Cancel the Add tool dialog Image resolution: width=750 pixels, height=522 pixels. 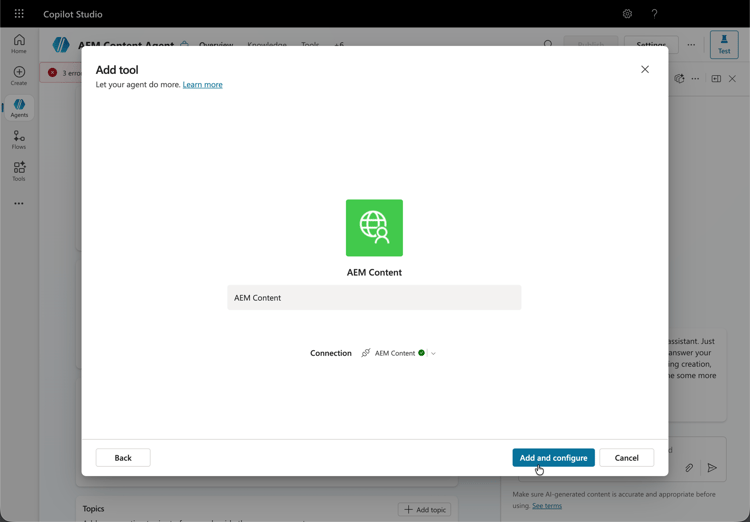coord(626,457)
